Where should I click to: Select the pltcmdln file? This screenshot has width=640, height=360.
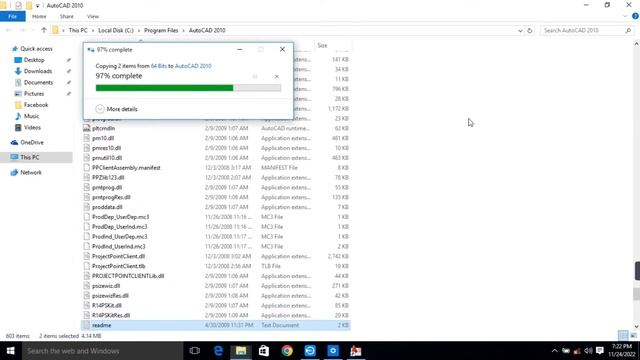tap(103, 128)
